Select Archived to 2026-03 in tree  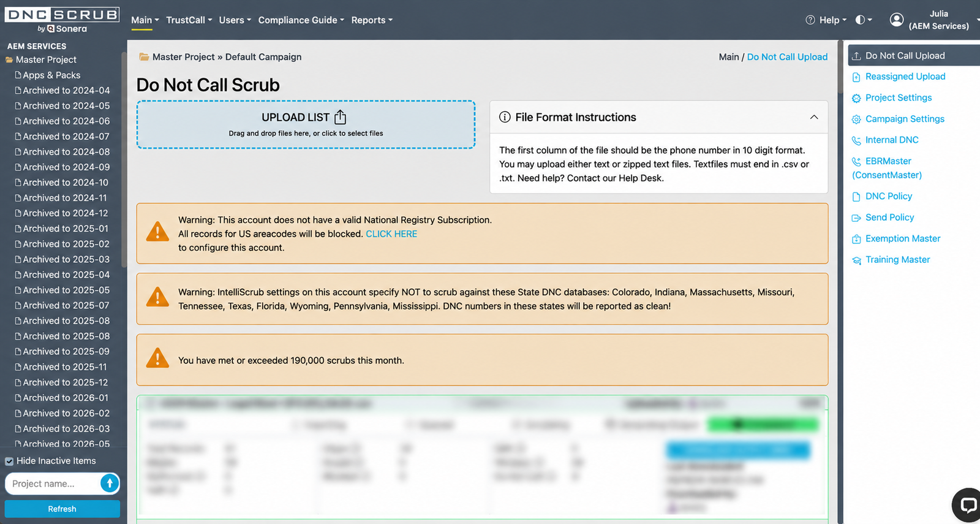(x=66, y=428)
